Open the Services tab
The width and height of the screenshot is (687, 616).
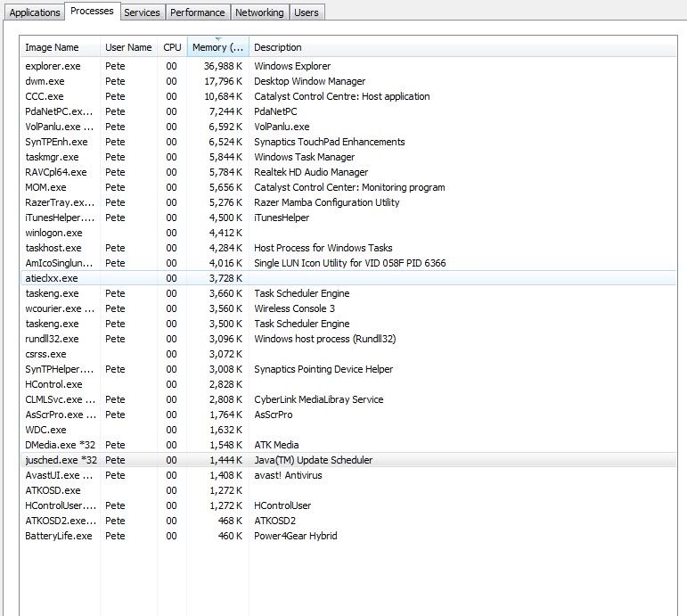(x=142, y=12)
